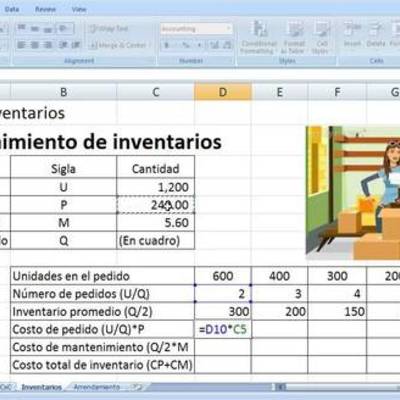Select 'Número de pedidos (U/Q)' label
400x400 pixels.
pos(102,294)
